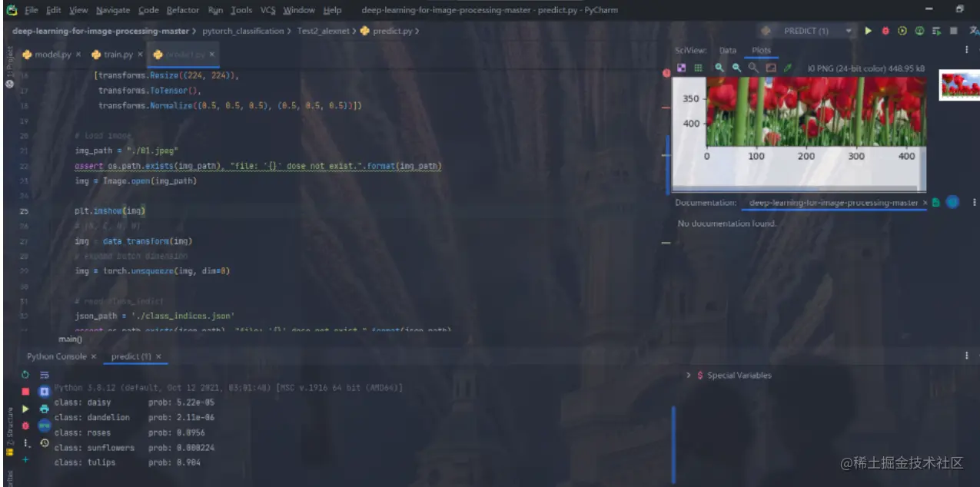Expand the Special Variables node
The width and height of the screenshot is (980, 487).
pos(688,376)
